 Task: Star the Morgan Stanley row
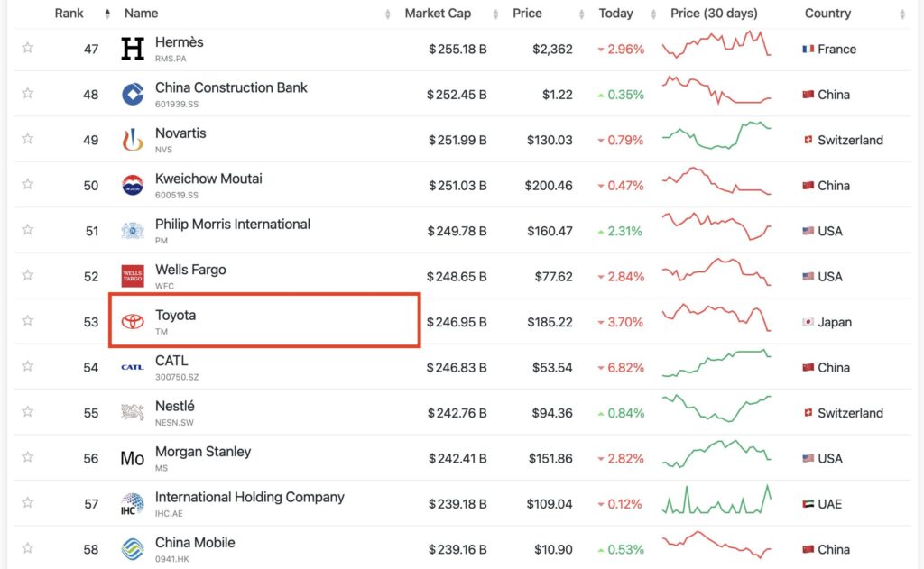(28, 457)
